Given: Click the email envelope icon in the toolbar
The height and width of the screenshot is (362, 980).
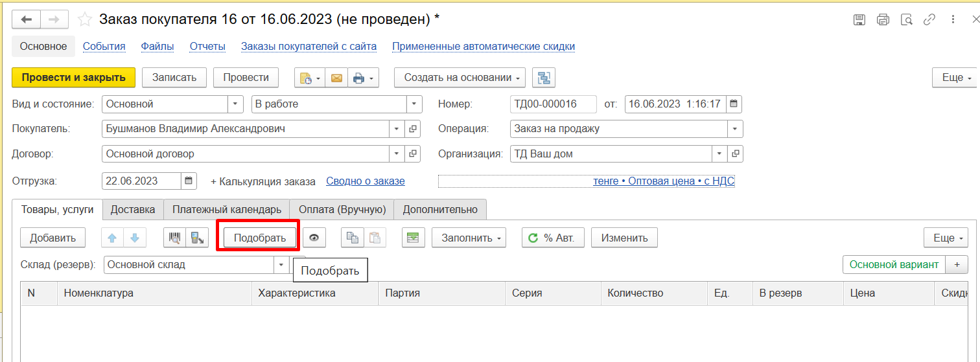Looking at the screenshot, I should [x=336, y=78].
